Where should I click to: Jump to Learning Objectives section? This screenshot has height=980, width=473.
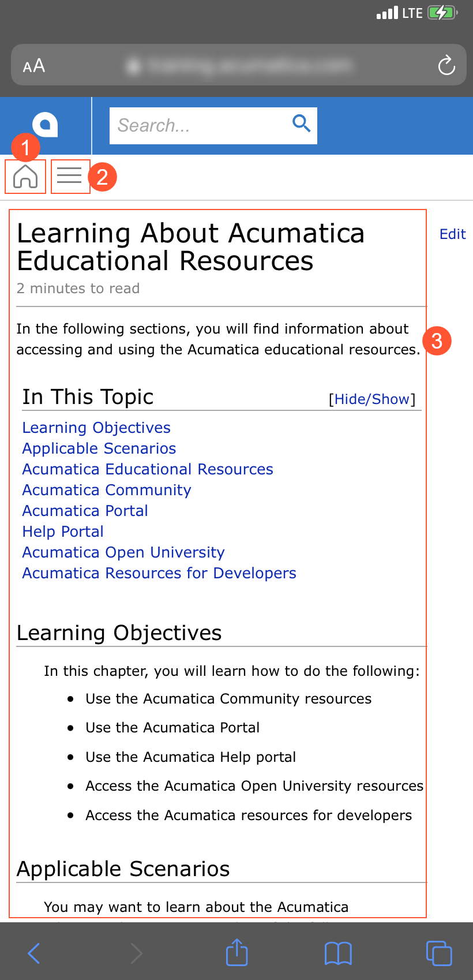click(x=96, y=428)
